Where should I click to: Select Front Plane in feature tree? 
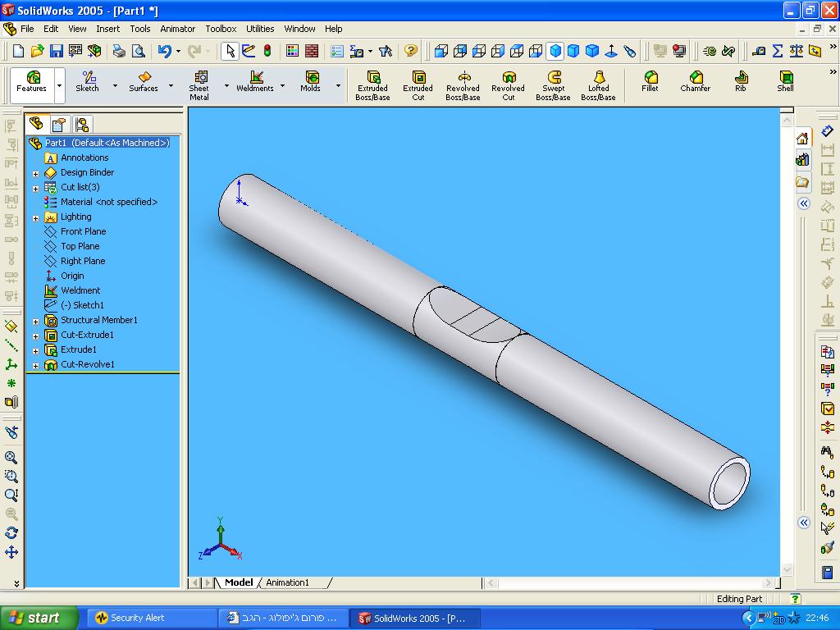(x=83, y=231)
